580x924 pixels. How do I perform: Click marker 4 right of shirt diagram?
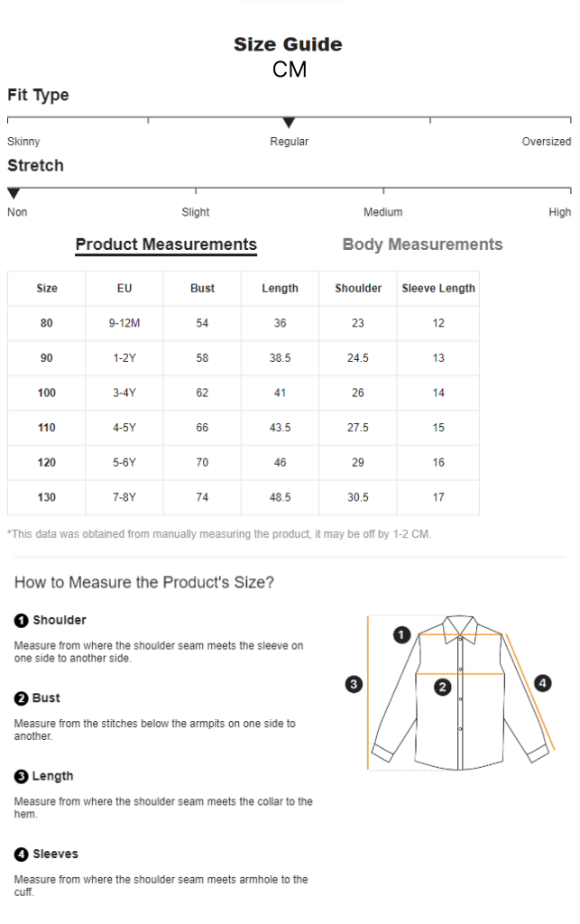542,683
